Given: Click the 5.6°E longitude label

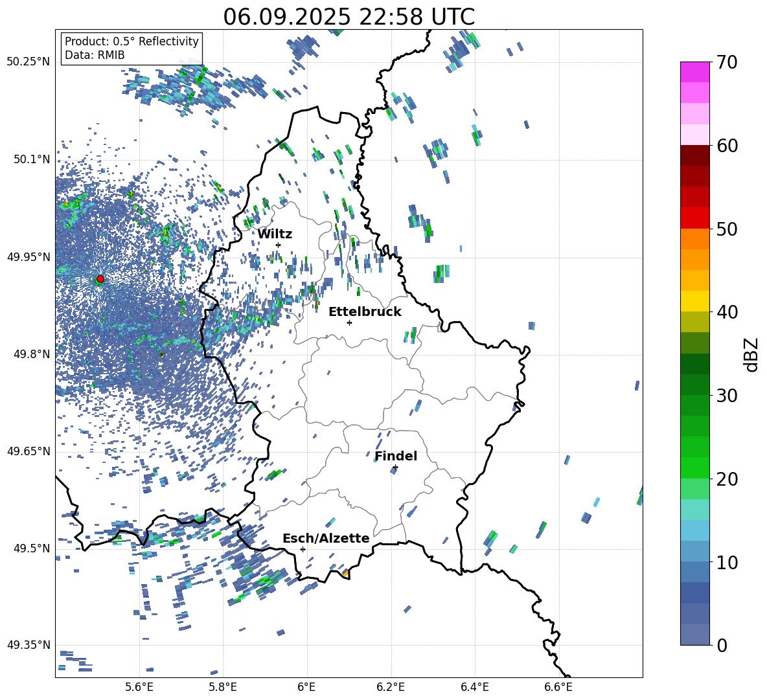Looking at the screenshot, I should pos(139,688).
